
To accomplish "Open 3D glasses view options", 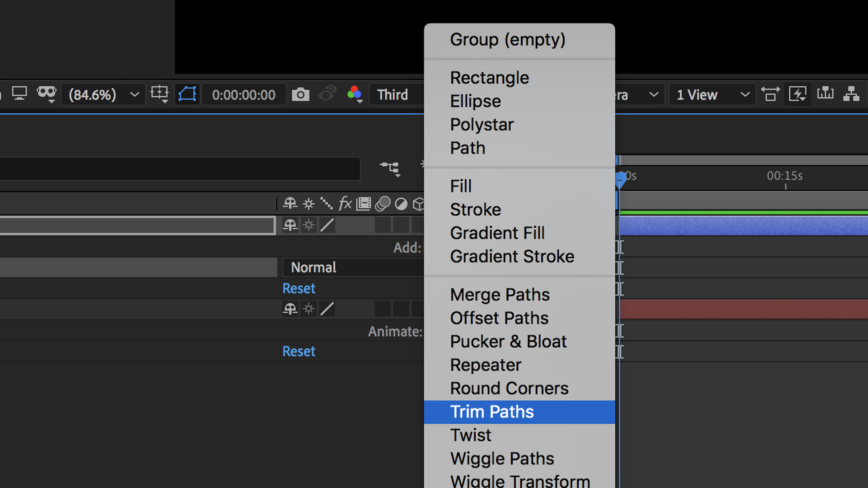I will pos(47,94).
